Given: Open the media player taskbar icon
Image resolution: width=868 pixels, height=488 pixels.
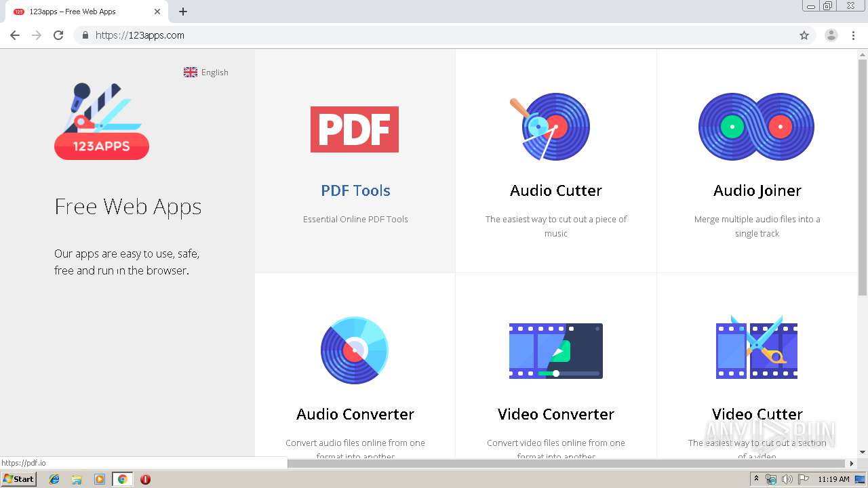Looking at the screenshot, I should click(x=100, y=479).
